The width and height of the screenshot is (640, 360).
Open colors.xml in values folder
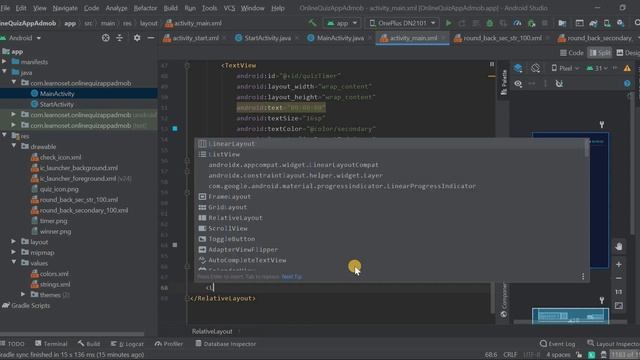(x=54, y=273)
